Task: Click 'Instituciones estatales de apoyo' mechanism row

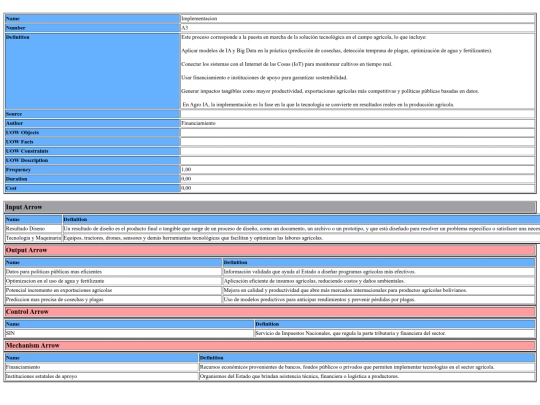Action: pos(102,376)
